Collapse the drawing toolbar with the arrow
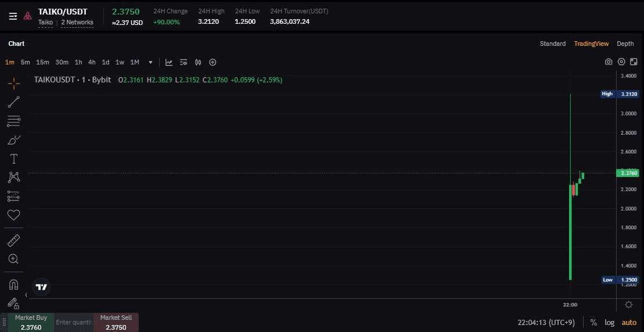 click(x=26, y=295)
